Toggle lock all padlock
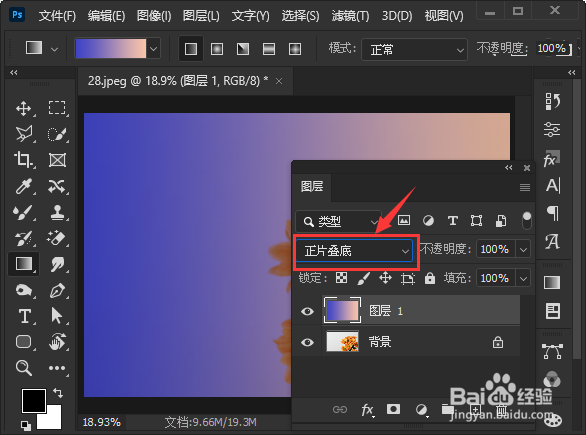The height and width of the screenshot is (435, 586). [430, 278]
